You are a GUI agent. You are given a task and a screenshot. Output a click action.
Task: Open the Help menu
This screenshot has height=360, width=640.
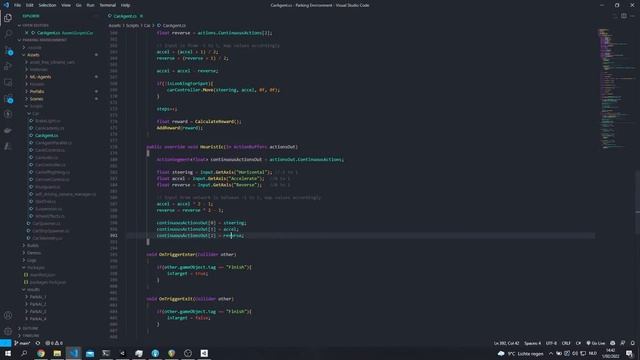point(125,5)
